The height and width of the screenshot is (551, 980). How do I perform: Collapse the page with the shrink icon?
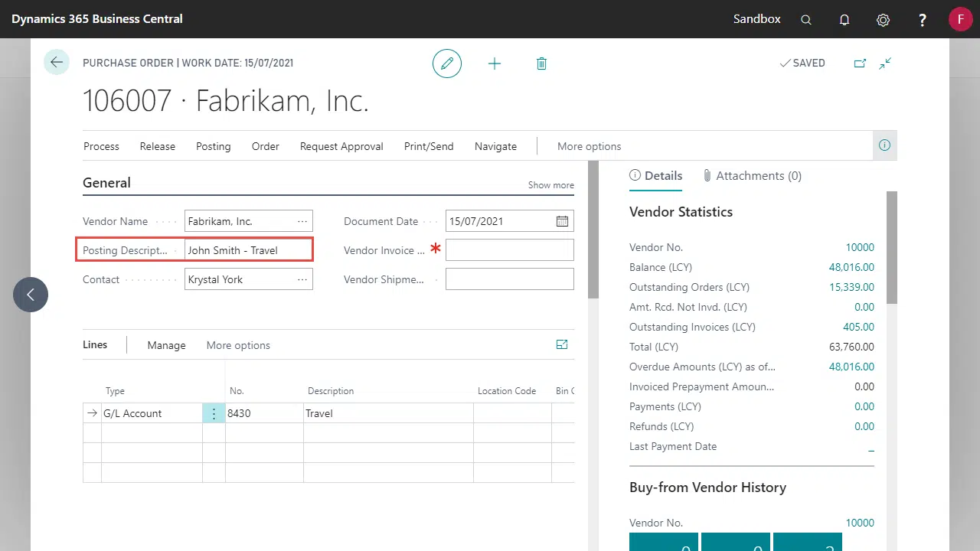[885, 64]
